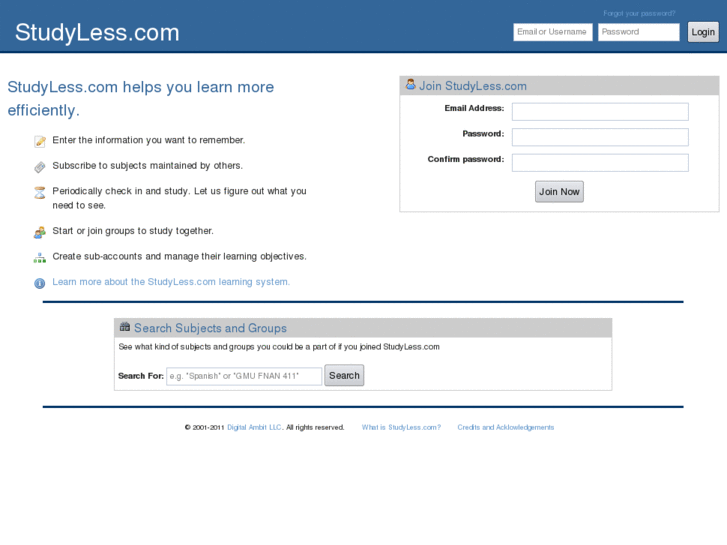Click the 'Join StudyLess.com' panel heading

(472, 86)
